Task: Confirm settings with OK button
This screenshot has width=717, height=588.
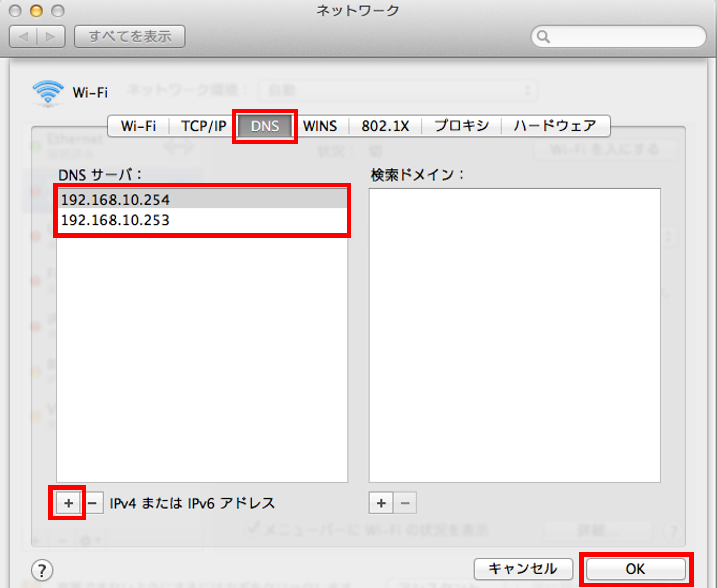Action: 635,569
